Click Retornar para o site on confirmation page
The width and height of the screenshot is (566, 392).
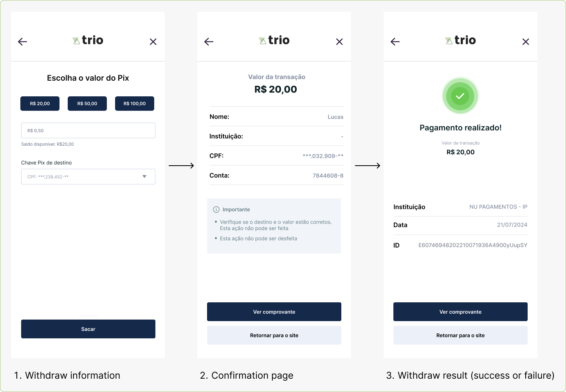(x=274, y=335)
